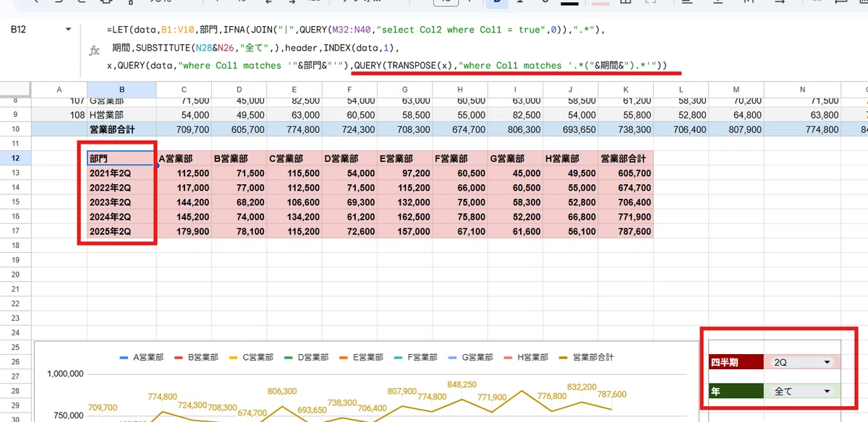Select row 10 header
The image size is (868, 422).
[15, 129]
